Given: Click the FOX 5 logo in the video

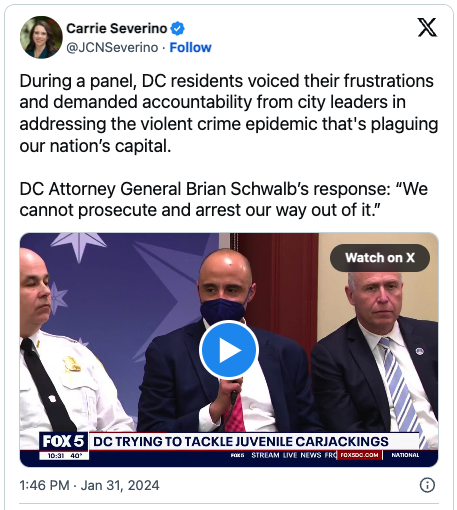Looking at the screenshot, I should (63, 441).
